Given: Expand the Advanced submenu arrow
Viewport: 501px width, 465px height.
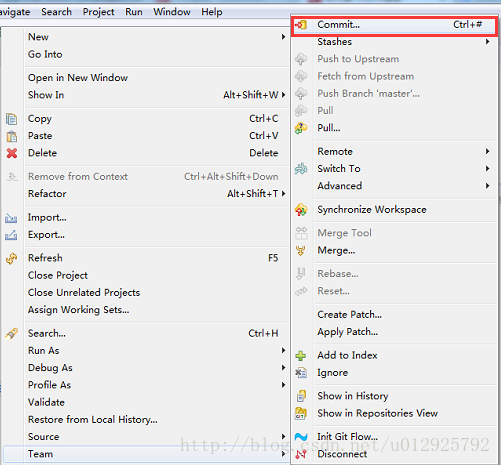Looking at the screenshot, I should point(488,186).
